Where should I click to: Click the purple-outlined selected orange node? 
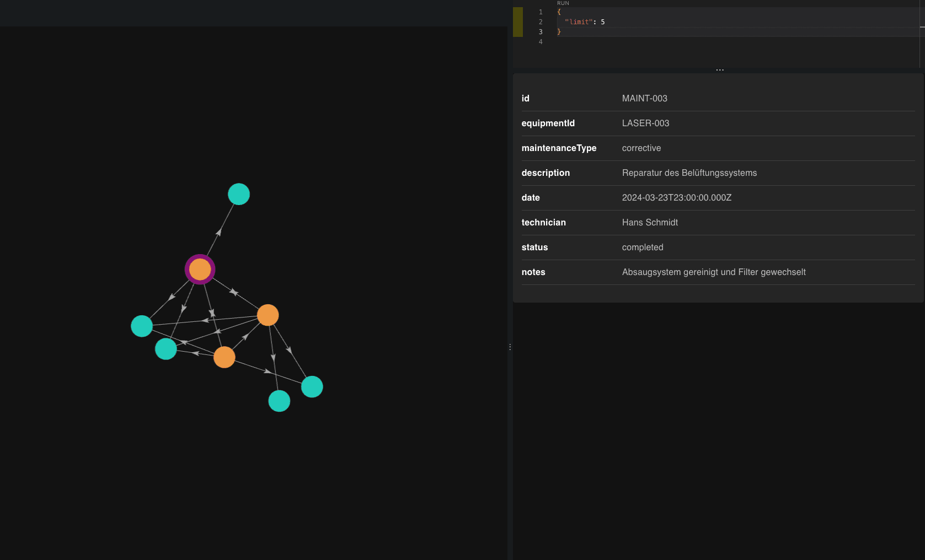(200, 270)
